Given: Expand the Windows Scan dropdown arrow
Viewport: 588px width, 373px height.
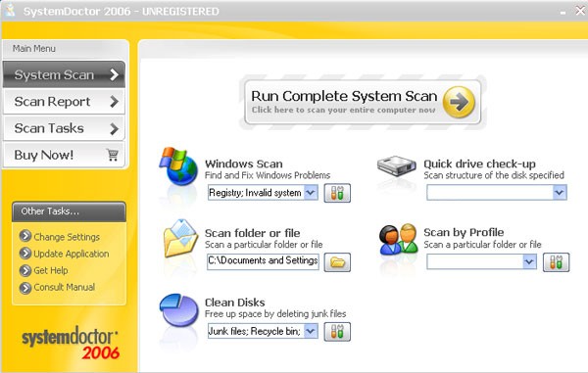Looking at the screenshot, I should (311, 193).
